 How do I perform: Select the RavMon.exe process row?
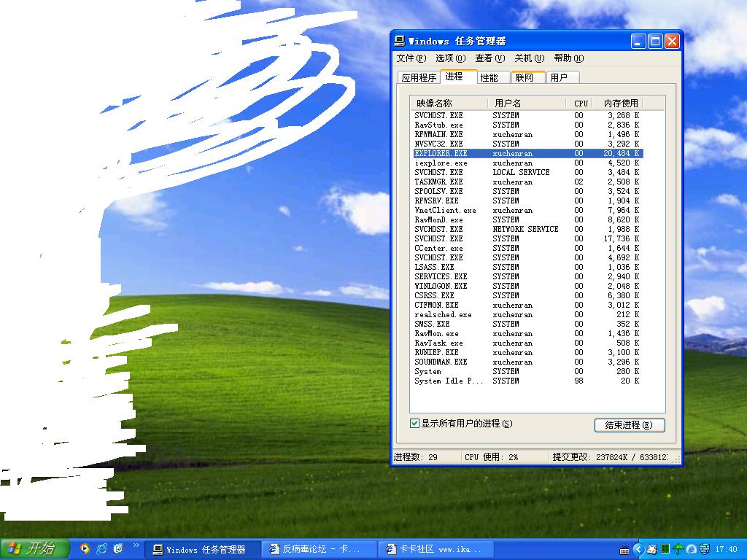click(x=528, y=333)
